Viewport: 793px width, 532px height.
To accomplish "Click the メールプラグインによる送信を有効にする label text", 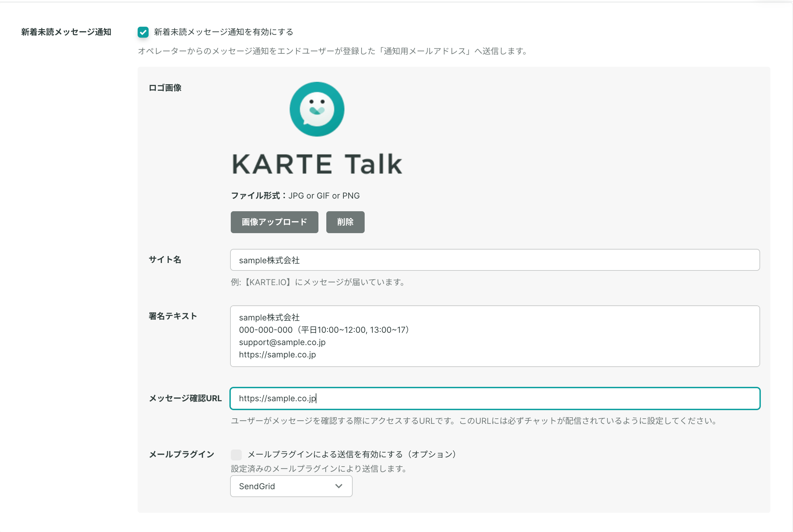I will pyautogui.click(x=352, y=455).
